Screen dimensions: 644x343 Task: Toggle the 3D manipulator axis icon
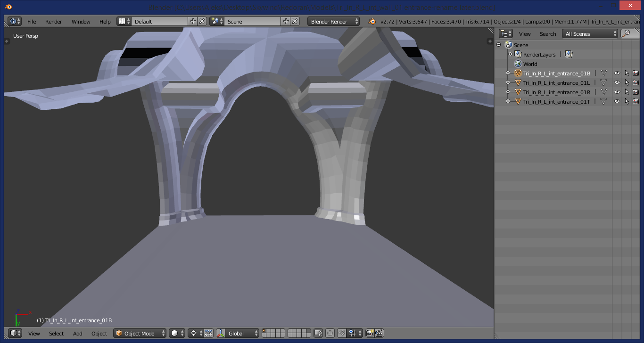coord(220,333)
